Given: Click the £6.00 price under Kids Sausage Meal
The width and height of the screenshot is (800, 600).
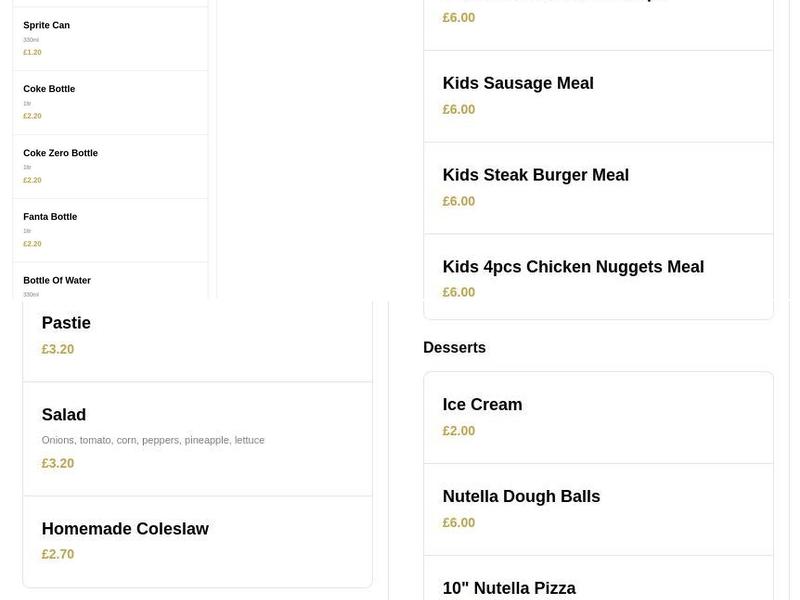Looking at the screenshot, I should 458,108.
